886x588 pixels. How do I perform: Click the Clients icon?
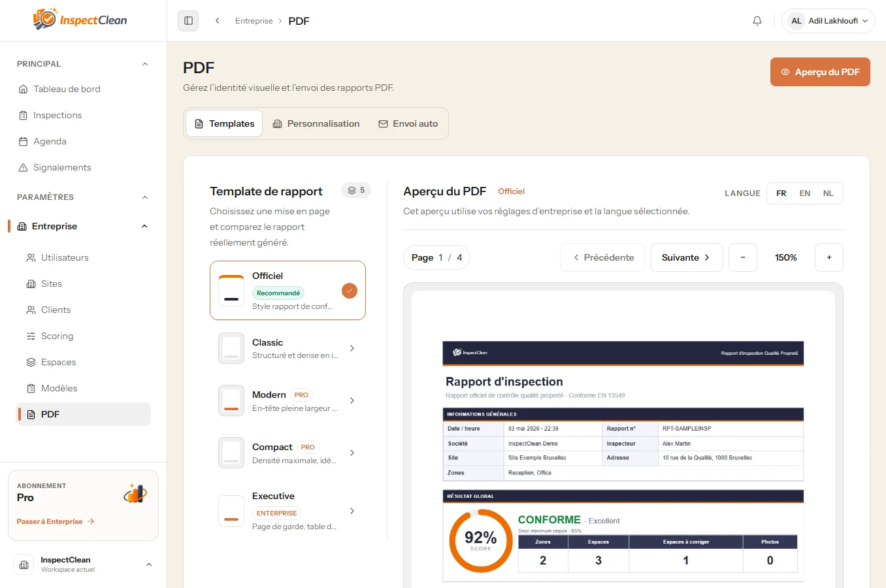coord(31,310)
